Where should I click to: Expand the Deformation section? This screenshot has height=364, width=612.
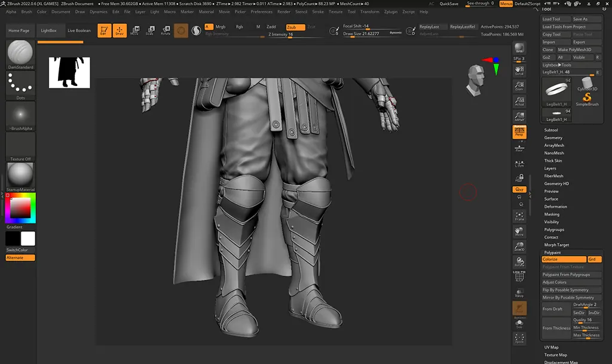(x=555, y=206)
